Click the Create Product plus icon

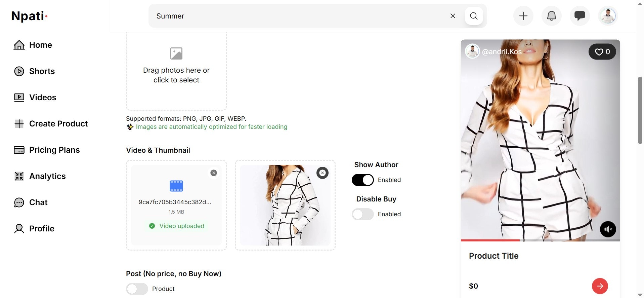(x=19, y=123)
